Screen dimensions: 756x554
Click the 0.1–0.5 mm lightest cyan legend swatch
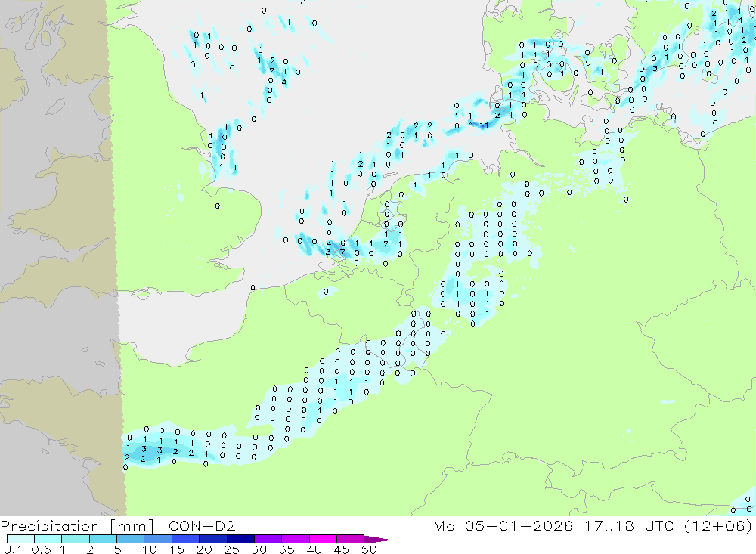point(20,539)
